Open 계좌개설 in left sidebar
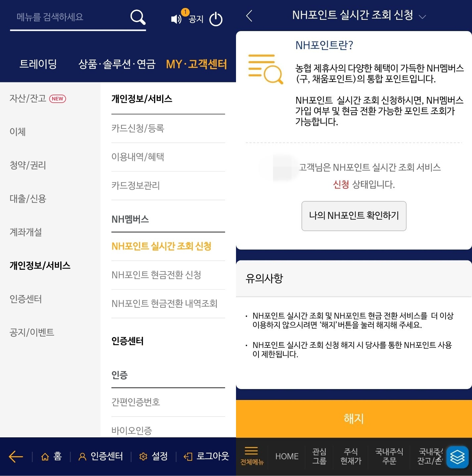This screenshot has height=476, width=472. coord(25,232)
